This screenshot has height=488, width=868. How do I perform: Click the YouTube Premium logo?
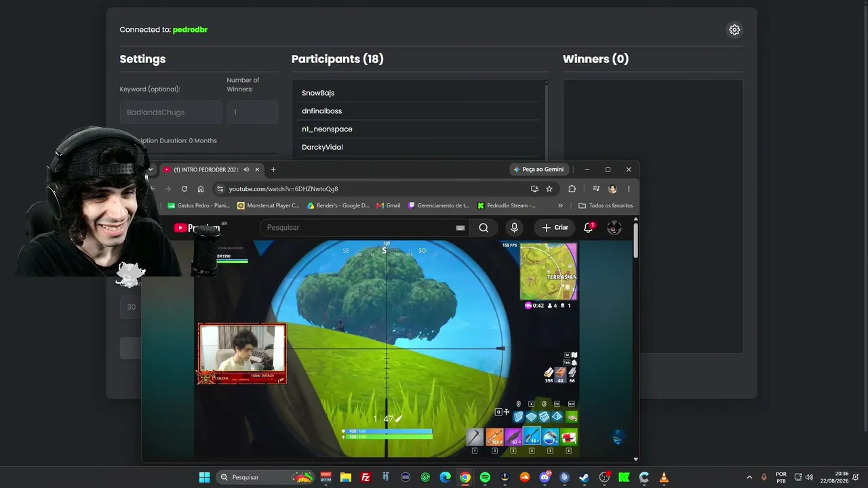197,228
